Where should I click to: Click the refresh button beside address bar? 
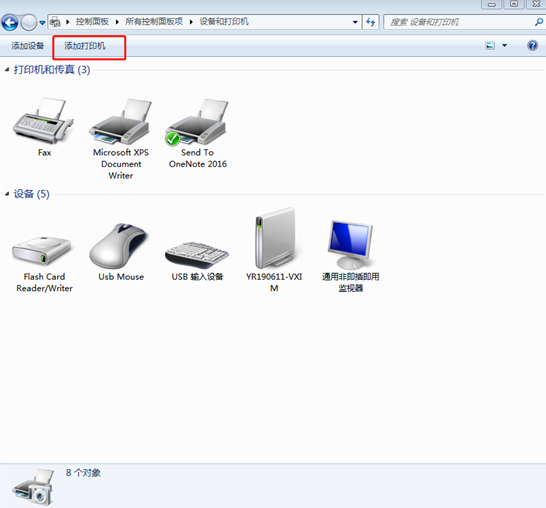coord(370,22)
